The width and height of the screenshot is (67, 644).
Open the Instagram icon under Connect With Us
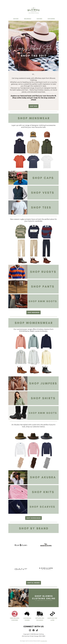[30, 630]
